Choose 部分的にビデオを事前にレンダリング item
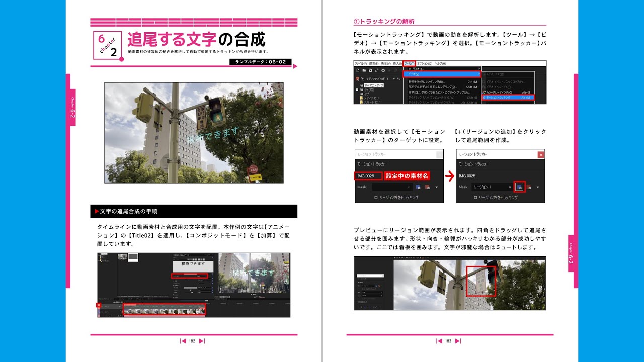This screenshot has width=644, height=362. click(x=443, y=87)
